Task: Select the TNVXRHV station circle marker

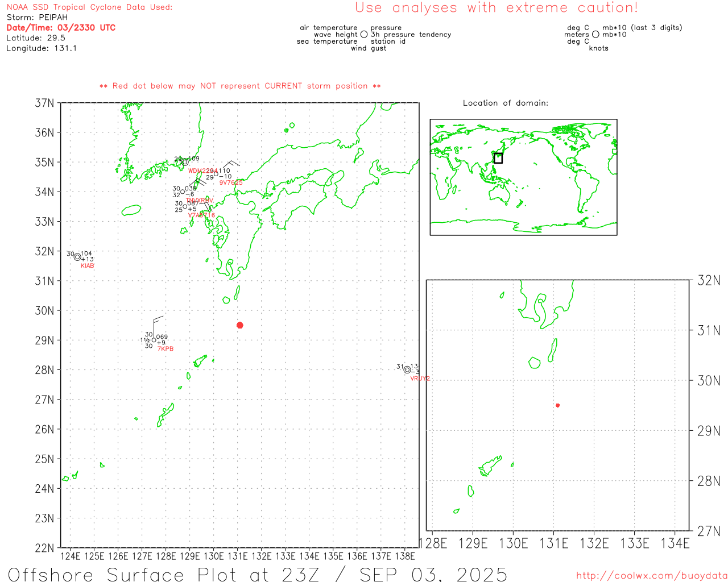Action: pyautogui.click(x=183, y=192)
